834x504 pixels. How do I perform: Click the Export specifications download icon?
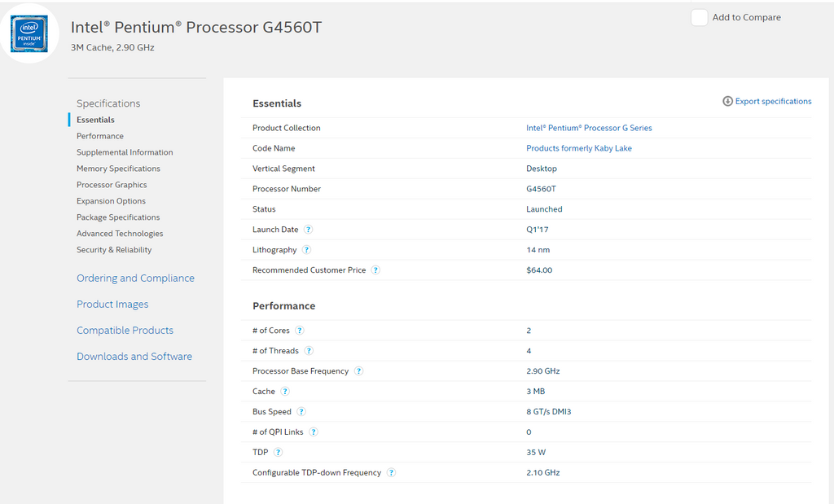point(727,101)
